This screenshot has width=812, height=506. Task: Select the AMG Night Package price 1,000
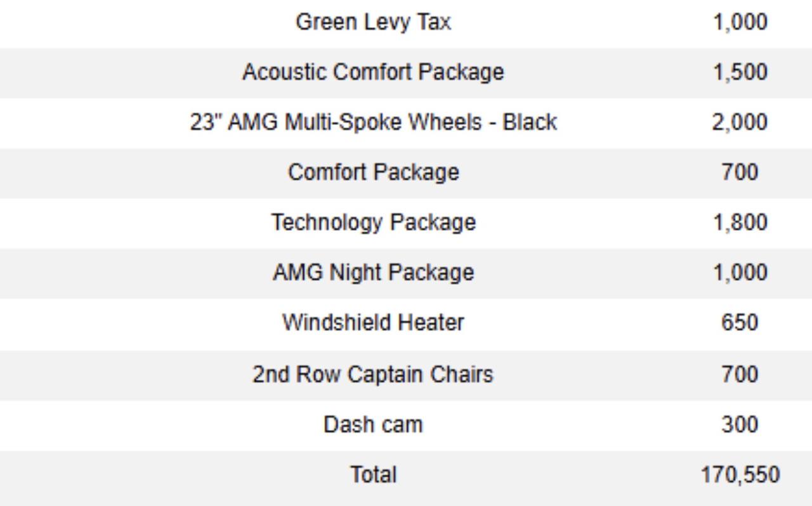[739, 273]
